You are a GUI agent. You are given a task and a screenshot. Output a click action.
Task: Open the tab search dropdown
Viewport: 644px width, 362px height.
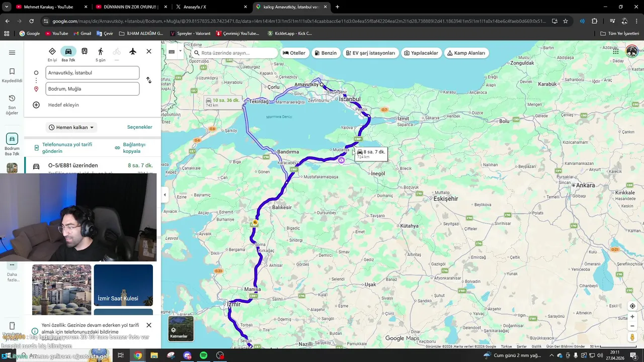tap(7, 7)
